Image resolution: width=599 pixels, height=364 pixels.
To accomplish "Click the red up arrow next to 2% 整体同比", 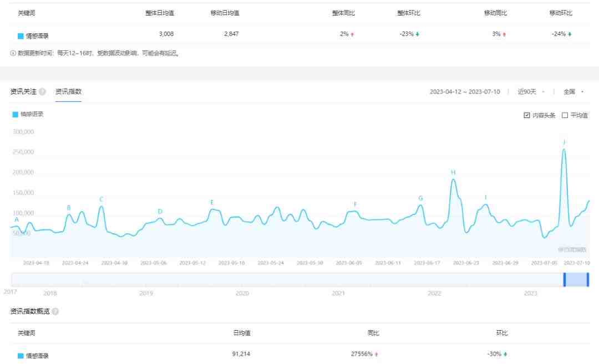I will click(352, 34).
